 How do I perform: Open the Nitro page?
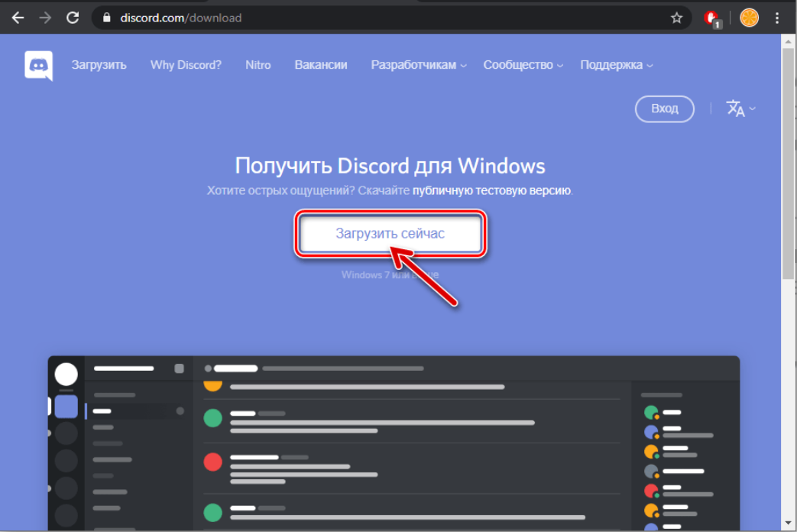tap(258, 65)
